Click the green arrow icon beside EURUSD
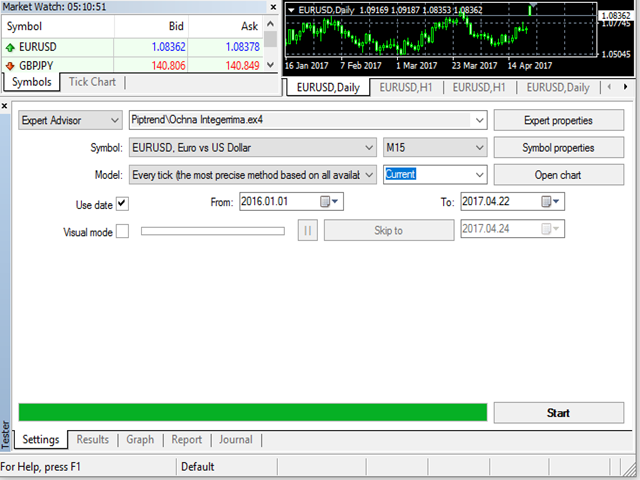Viewport: 640px width, 480px height. point(11,47)
